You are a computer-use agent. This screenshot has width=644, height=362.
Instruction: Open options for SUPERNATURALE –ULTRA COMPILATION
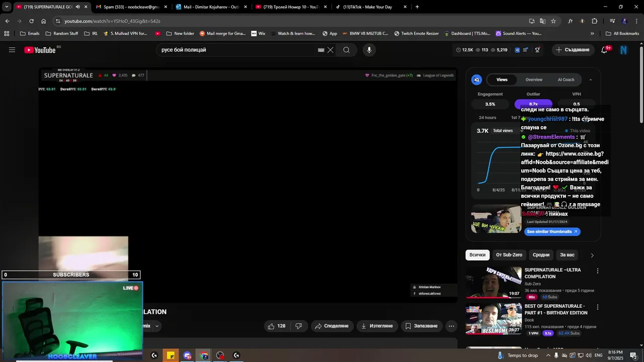[598, 271]
